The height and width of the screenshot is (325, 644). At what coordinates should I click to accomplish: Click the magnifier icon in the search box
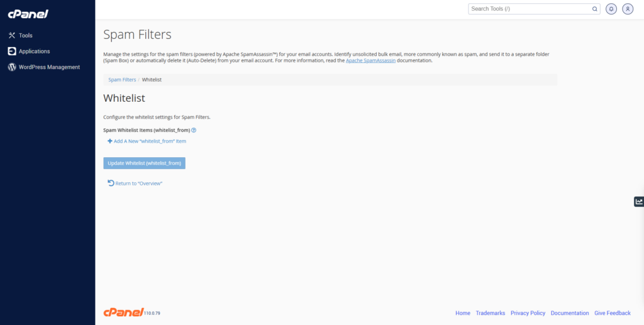[595, 9]
